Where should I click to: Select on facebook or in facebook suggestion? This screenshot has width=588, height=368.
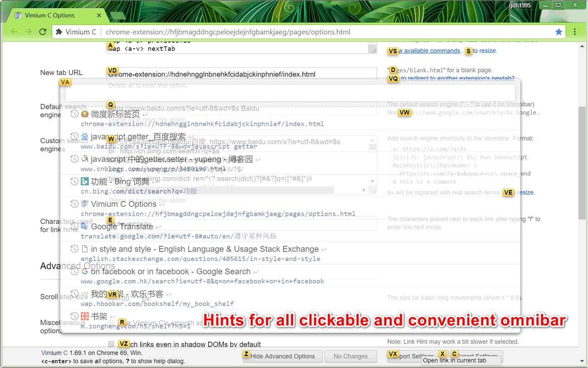tap(290, 276)
